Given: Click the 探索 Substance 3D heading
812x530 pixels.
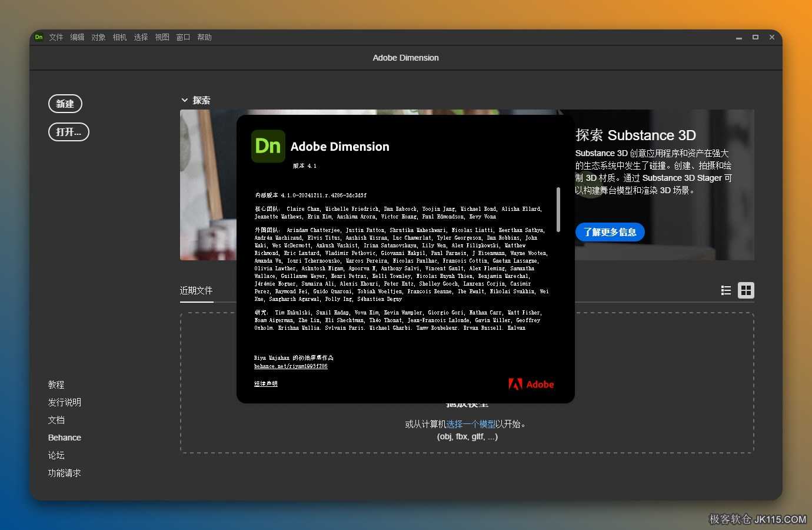Looking at the screenshot, I should pyautogui.click(x=635, y=135).
